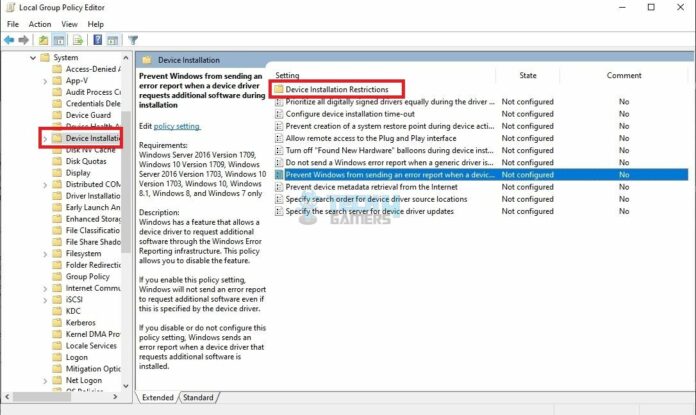The width and height of the screenshot is (696, 415).
Task: Switch to the Extended tab
Action: pyautogui.click(x=158, y=398)
